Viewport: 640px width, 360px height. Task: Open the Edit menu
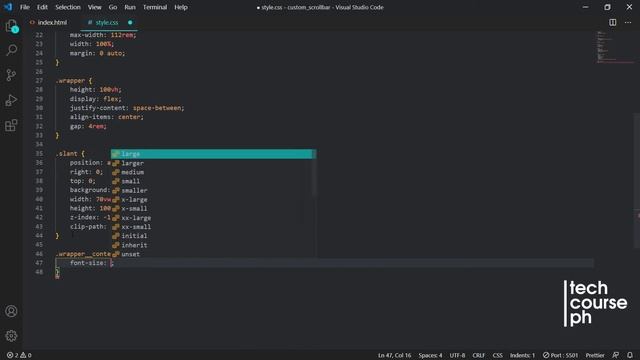click(42, 7)
